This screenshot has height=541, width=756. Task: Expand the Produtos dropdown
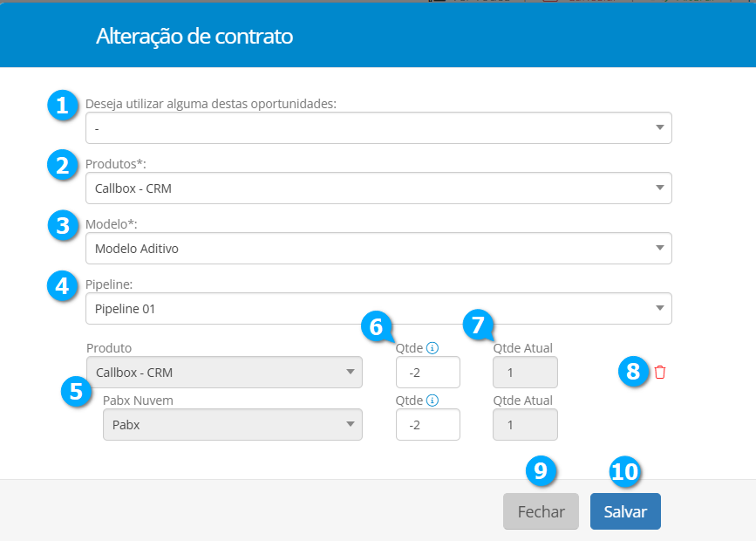(x=378, y=188)
